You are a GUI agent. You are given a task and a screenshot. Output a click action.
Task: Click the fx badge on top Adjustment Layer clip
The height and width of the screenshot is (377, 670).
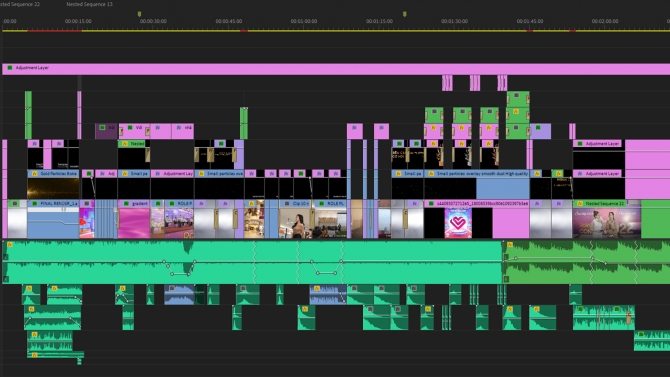(9, 68)
